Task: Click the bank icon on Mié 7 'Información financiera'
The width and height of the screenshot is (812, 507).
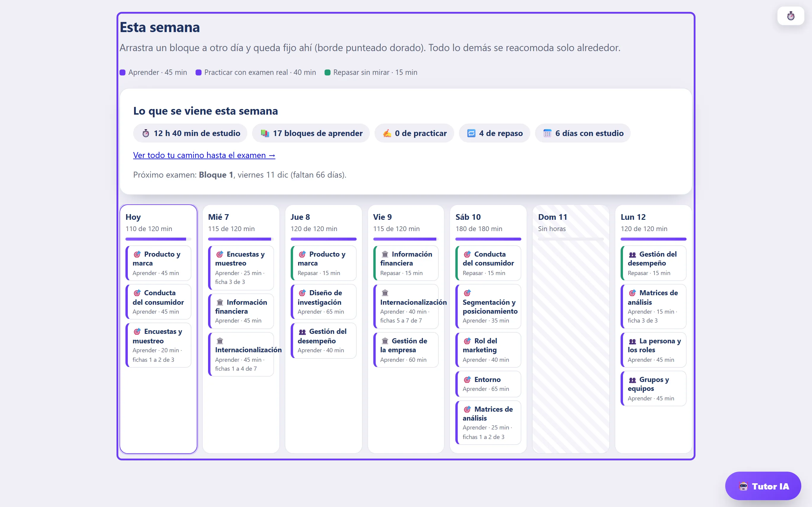Action: coord(220,302)
